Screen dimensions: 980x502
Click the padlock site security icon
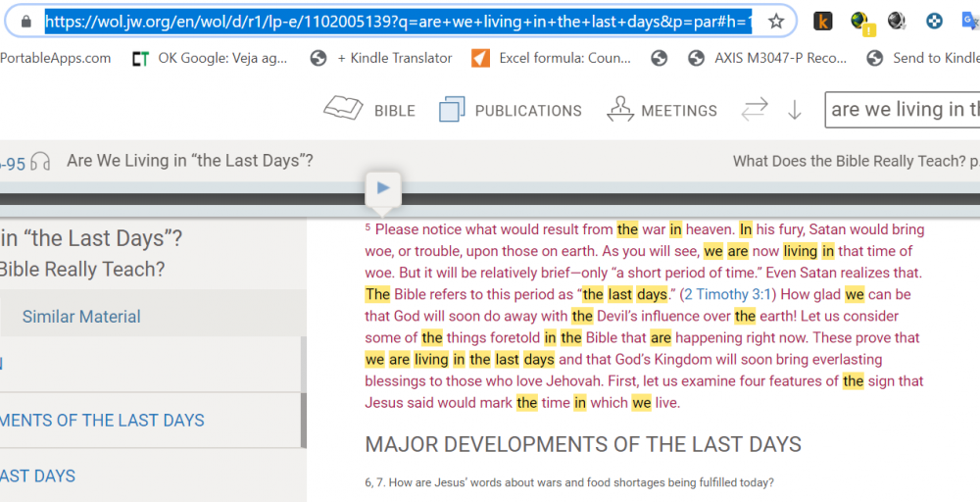24,21
